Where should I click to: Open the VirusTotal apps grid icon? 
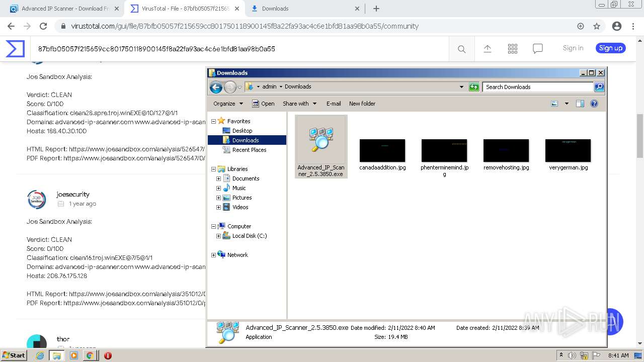point(513,49)
